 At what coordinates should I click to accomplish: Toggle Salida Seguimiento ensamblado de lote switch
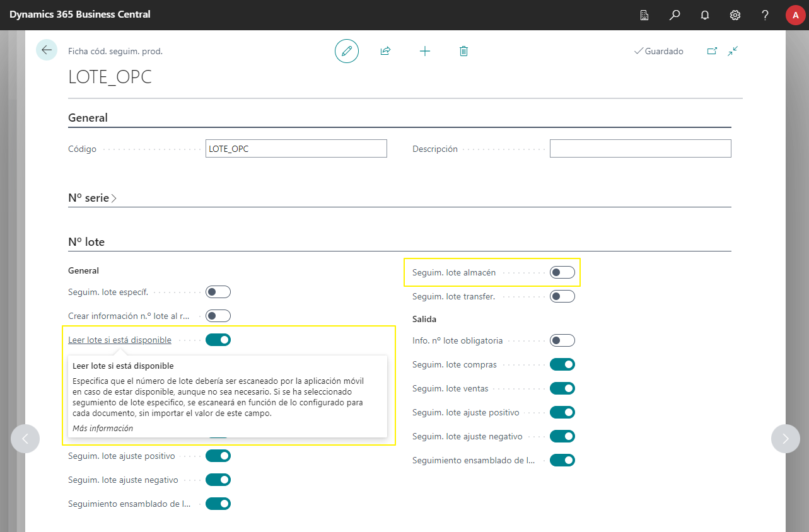[x=562, y=460]
